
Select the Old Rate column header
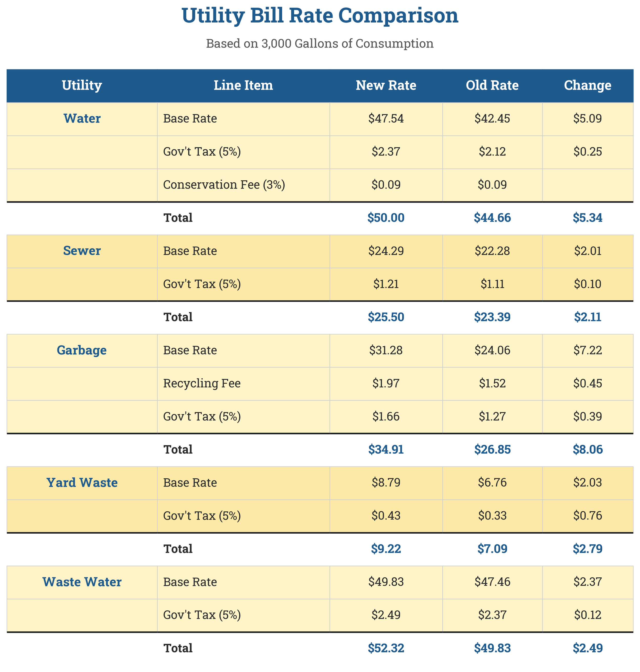[x=492, y=85]
